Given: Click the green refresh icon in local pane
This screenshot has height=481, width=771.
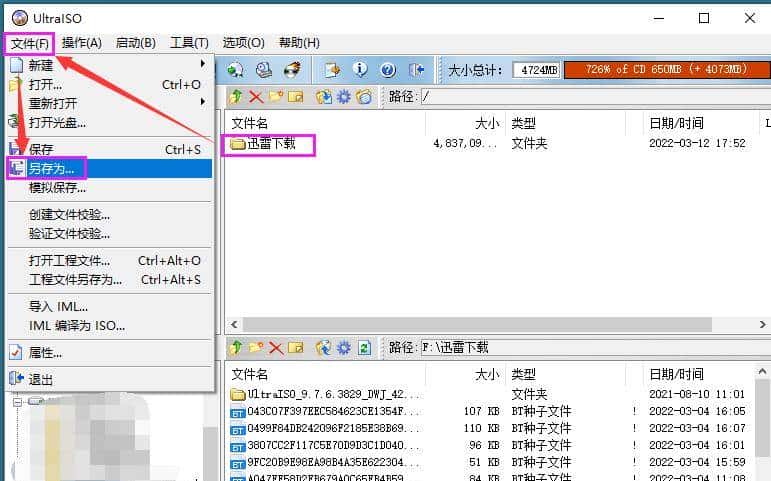Looking at the screenshot, I should click(x=364, y=348).
